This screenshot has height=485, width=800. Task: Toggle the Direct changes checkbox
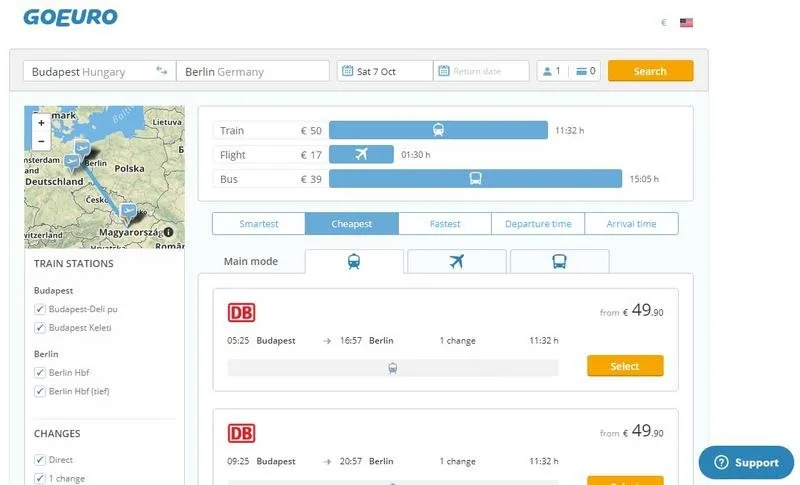click(40, 460)
